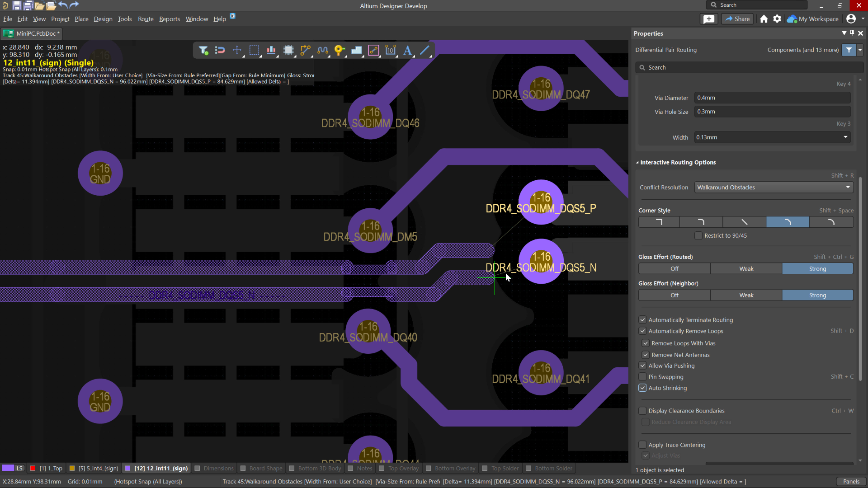The width and height of the screenshot is (868, 488).
Task: Toggle Remove Net Antennas checkbox
Action: click(x=646, y=355)
